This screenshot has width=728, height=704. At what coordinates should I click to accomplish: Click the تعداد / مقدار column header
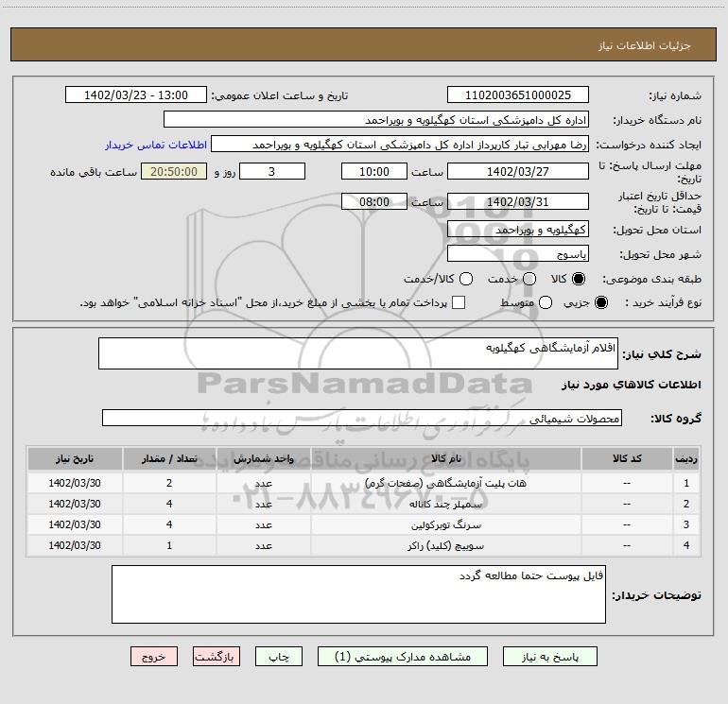tap(169, 458)
